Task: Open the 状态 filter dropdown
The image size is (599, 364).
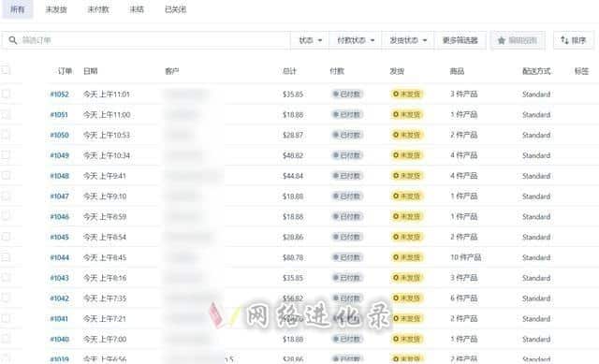Action: coord(310,40)
